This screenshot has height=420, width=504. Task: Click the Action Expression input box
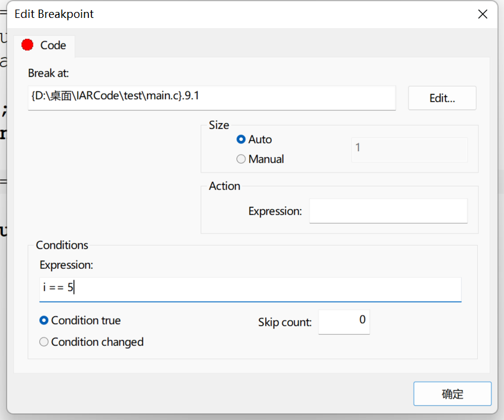coord(388,211)
